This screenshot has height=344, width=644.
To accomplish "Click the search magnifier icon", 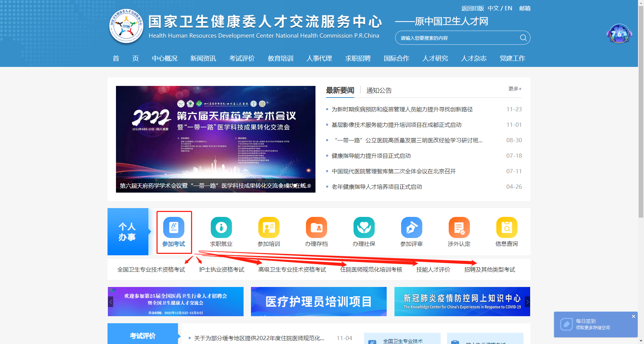I will tap(523, 38).
